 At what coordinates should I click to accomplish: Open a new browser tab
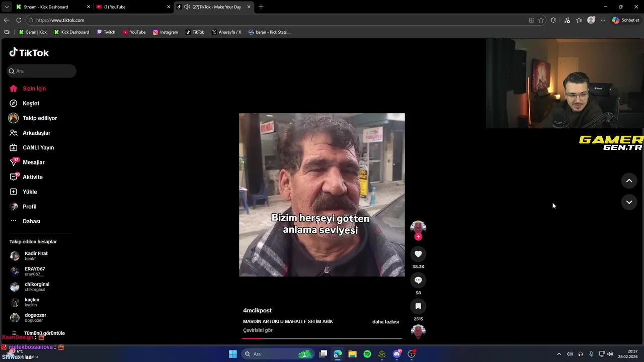pyautogui.click(x=261, y=7)
